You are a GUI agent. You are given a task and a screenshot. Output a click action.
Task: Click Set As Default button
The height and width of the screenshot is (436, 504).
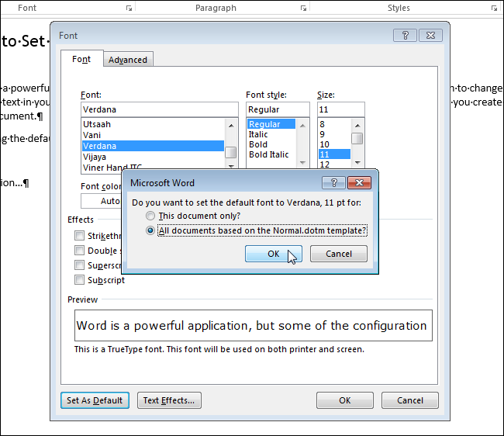(x=95, y=400)
